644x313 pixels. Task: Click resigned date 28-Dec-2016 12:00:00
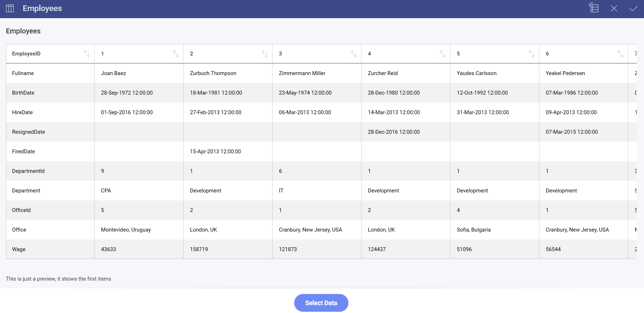point(394,132)
